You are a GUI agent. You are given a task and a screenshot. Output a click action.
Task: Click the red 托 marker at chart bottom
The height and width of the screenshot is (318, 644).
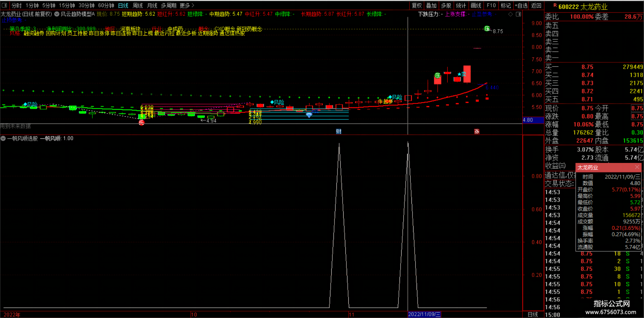[141, 122]
